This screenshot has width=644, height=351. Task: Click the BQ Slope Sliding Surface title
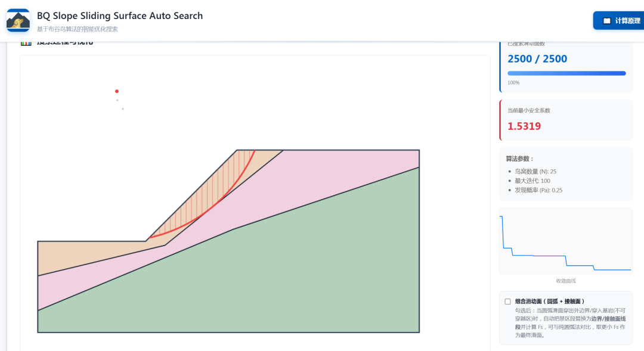click(x=120, y=15)
